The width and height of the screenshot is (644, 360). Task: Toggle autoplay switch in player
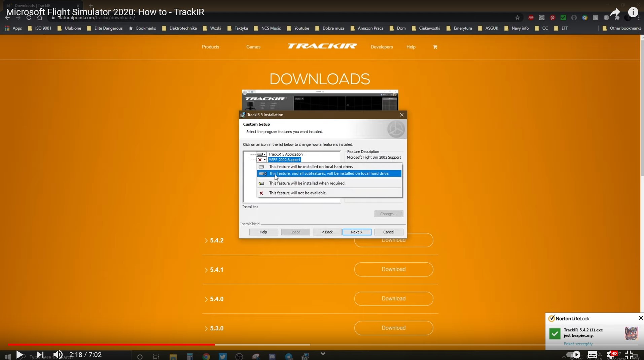(x=573, y=355)
